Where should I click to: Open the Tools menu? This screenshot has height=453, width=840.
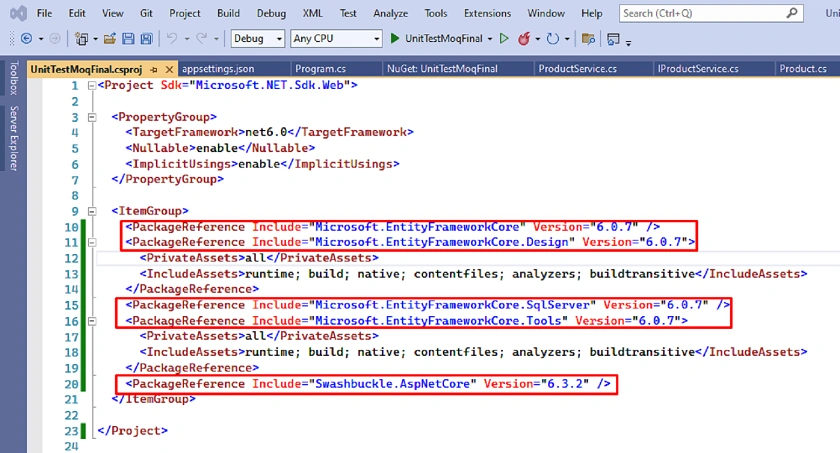click(436, 13)
